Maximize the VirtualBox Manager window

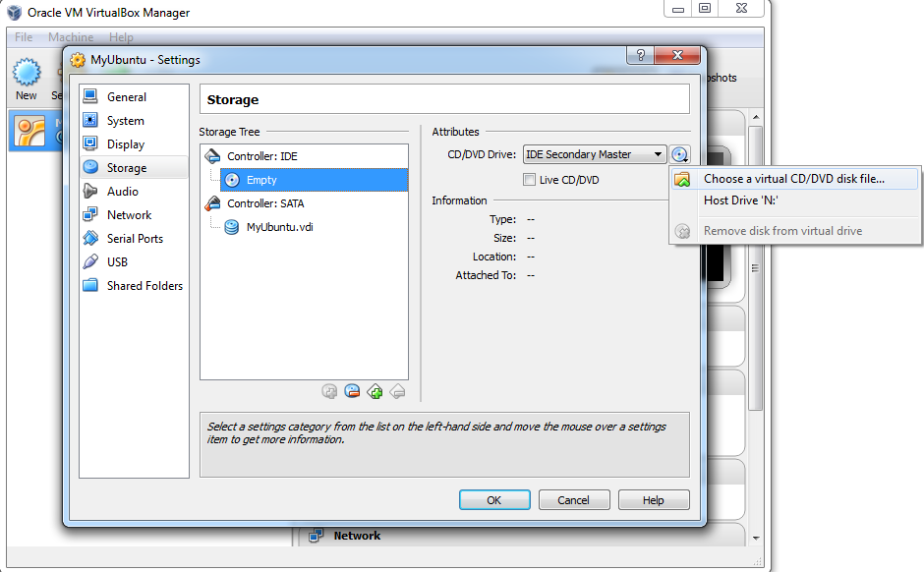click(705, 8)
